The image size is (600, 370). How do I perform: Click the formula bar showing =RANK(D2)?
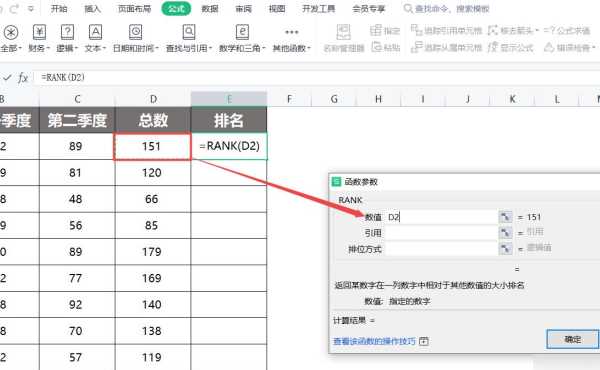point(318,78)
